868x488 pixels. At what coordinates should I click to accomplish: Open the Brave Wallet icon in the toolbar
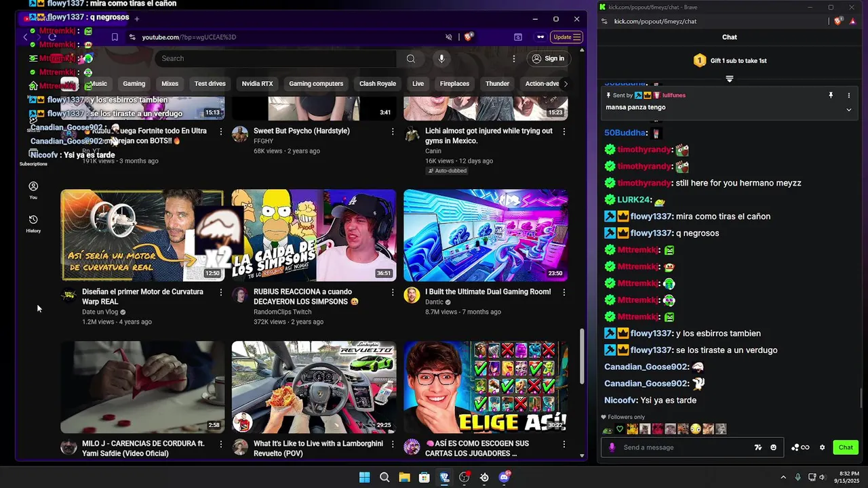518,37
